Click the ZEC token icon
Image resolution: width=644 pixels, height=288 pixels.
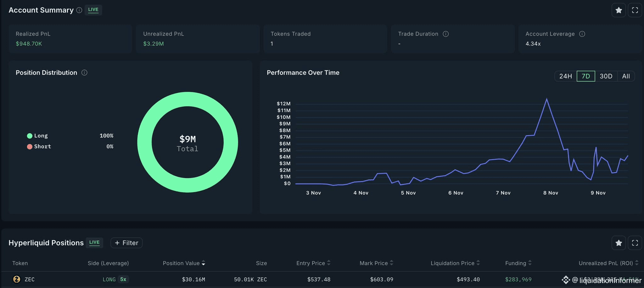coord(16,279)
